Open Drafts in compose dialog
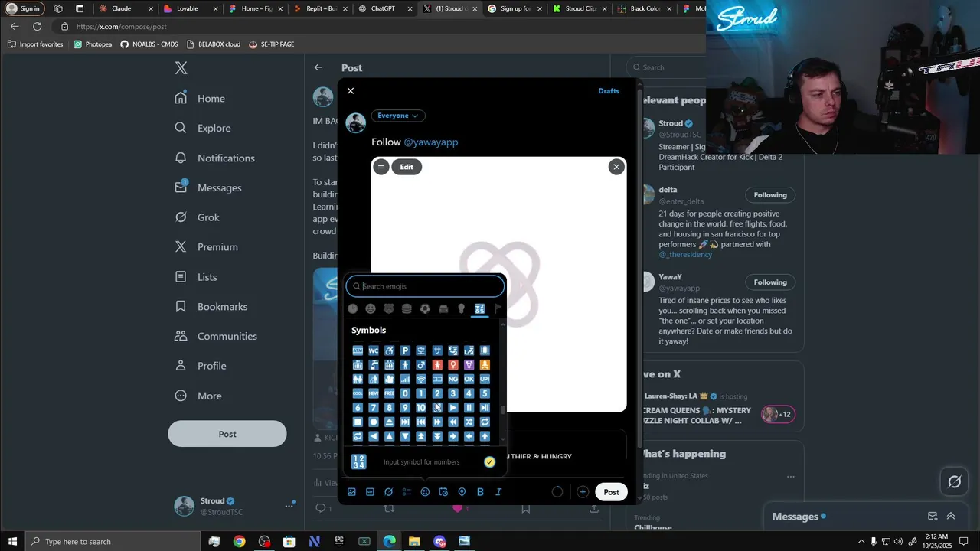980x551 pixels. point(609,91)
